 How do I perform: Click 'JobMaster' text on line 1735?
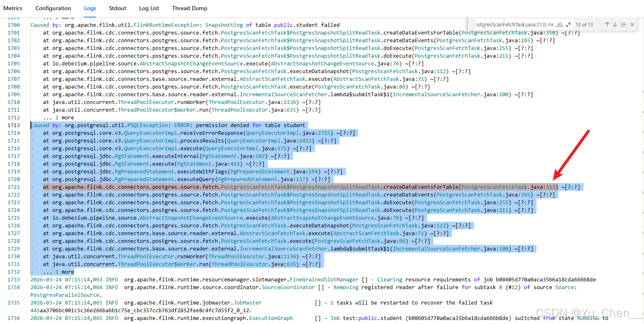248,303
